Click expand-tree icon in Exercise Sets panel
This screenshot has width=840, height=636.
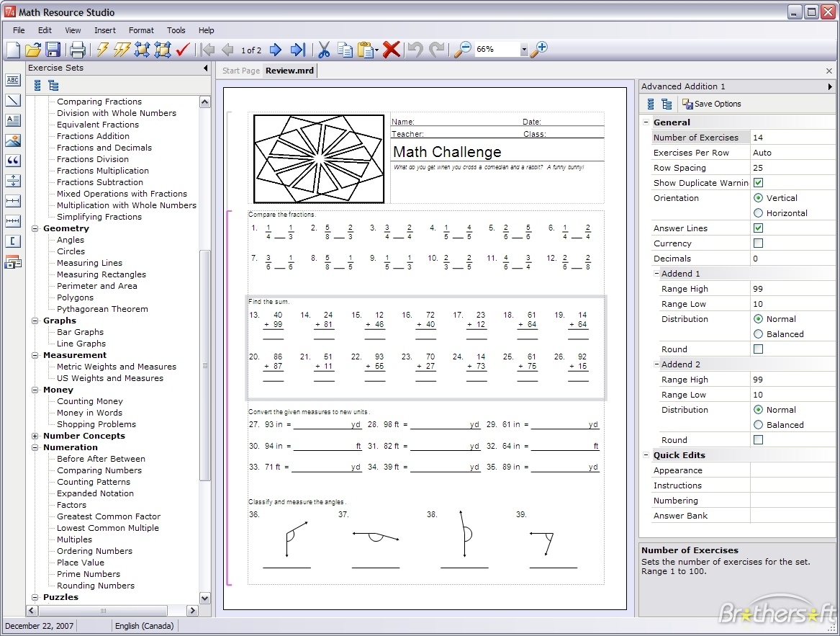[53, 85]
